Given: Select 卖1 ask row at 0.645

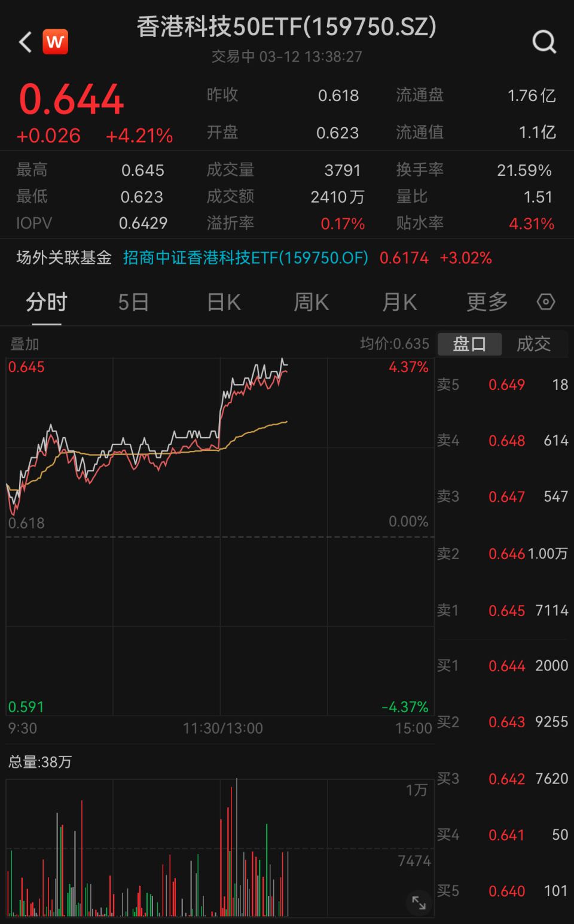Looking at the screenshot, I should coord(503,611).
